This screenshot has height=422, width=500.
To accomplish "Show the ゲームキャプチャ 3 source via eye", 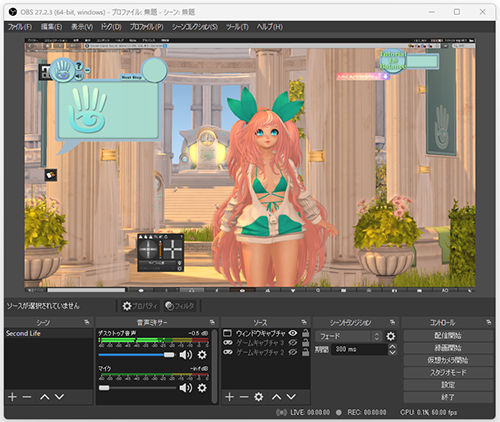I will point(293,343).
